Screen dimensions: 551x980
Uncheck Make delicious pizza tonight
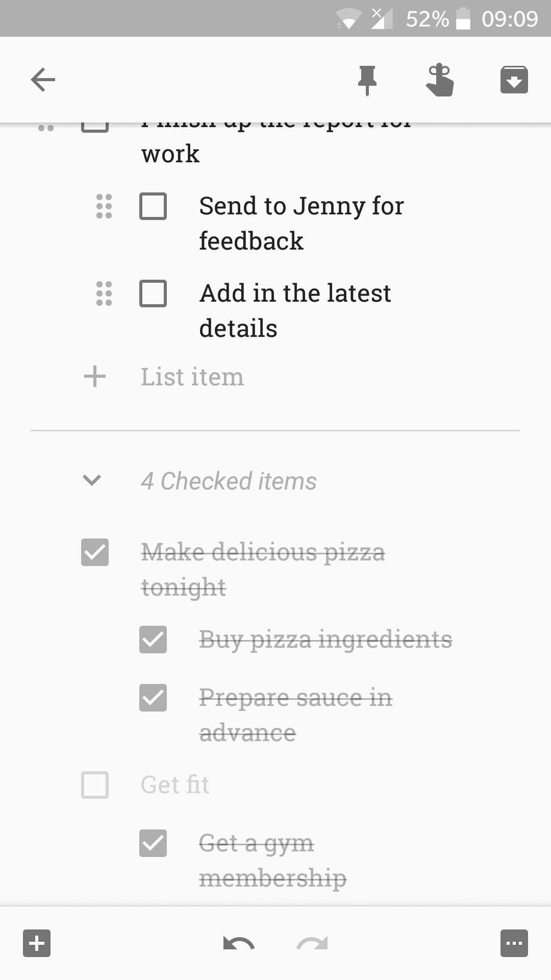tap(95, 552)
